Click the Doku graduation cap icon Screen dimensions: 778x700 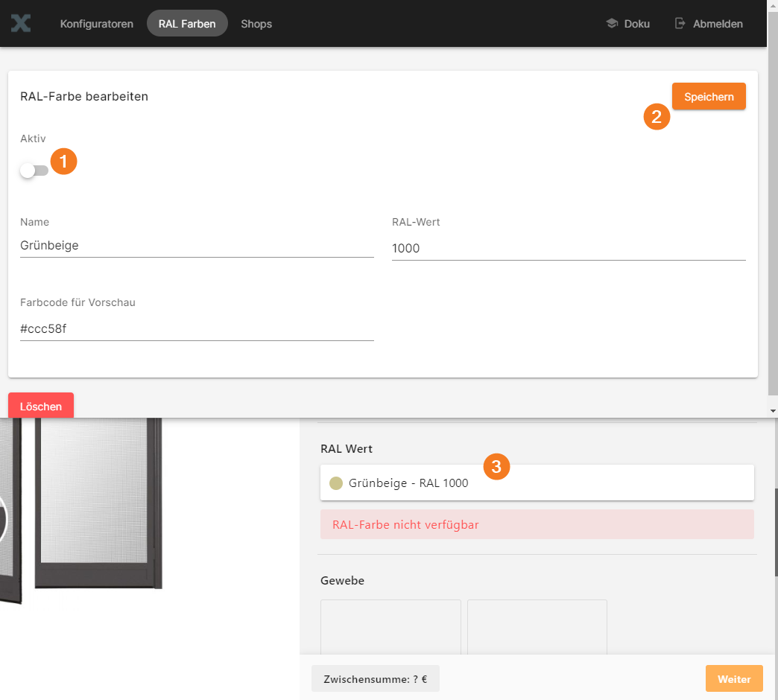point(612,24)
